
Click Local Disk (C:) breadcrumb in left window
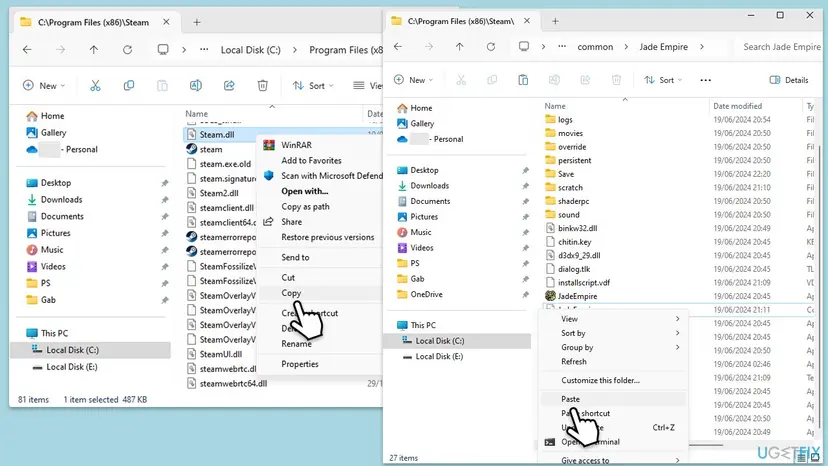pyautogui.click(x=250, y=50)
